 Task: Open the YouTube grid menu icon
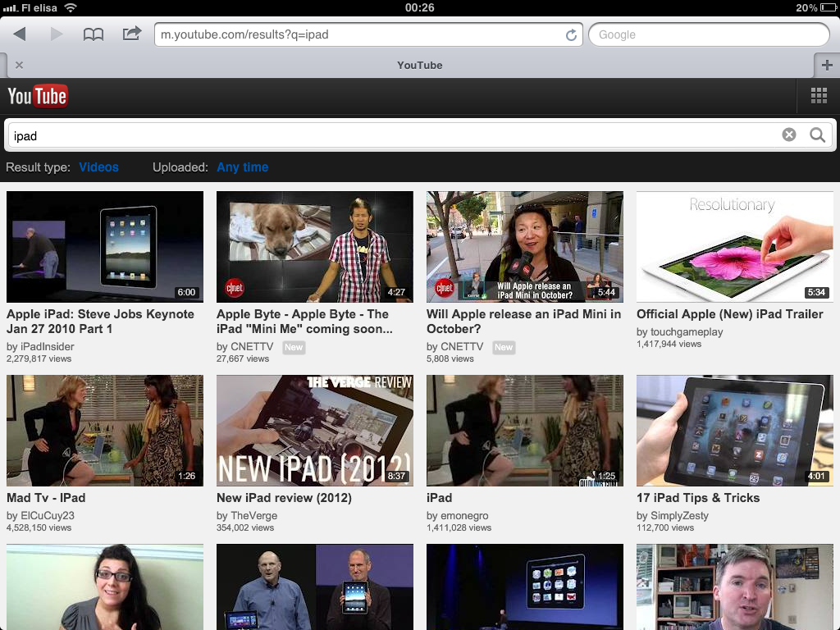(x=819, y=95)
